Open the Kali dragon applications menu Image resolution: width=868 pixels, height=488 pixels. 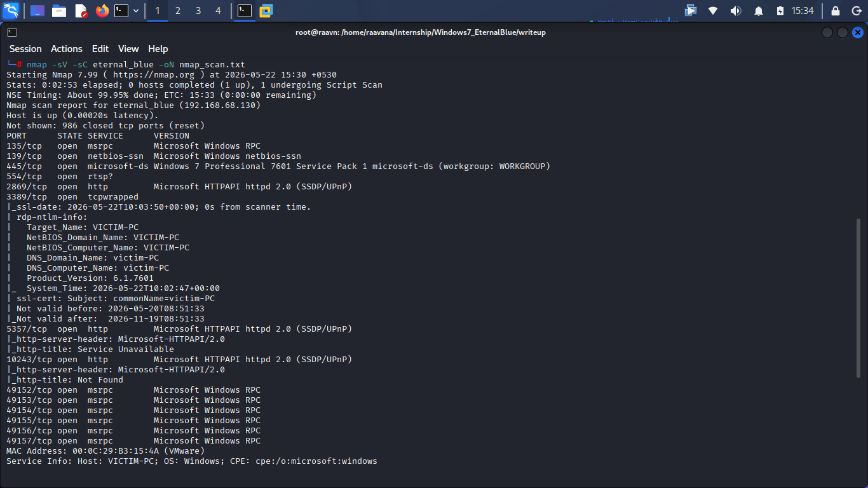(x=11, y=11)
